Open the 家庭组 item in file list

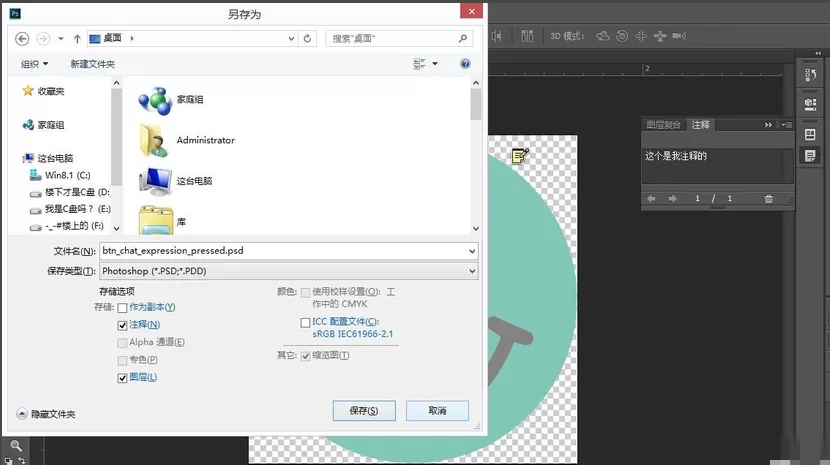click(x=171, y=100)
